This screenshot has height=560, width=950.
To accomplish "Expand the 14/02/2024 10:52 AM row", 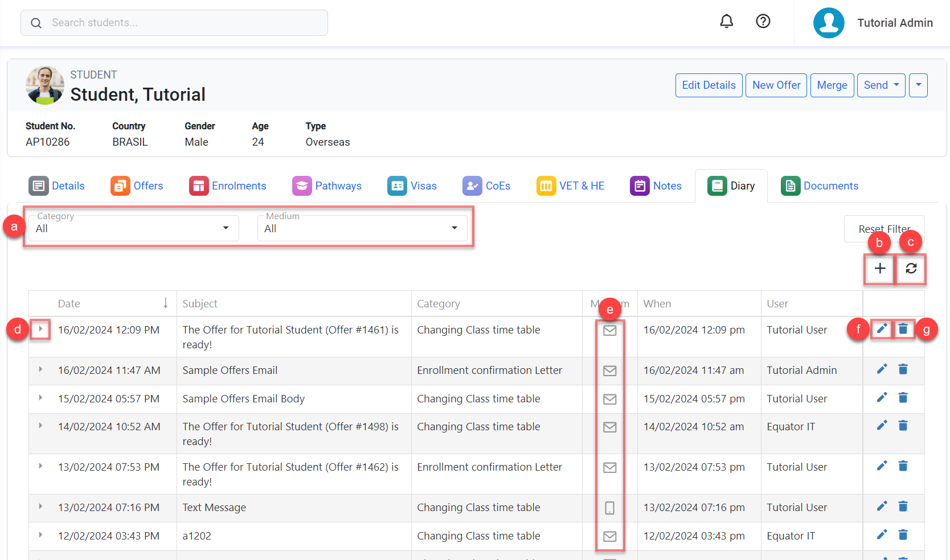I will tap(40, 426).
